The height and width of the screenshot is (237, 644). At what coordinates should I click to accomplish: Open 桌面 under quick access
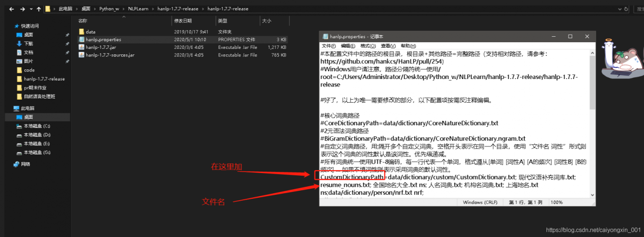pyautogui.click(x=28, y=35)
